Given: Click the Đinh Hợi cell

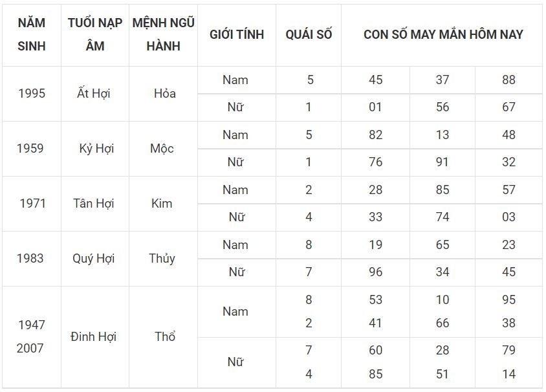Looking at the screenshot, I should click(93, 336).
